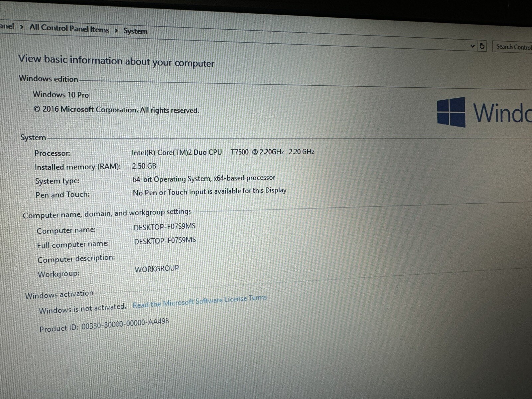Click the Windows logo icon
This screenshot has height=399, width=532.
[x=451, y=112]
